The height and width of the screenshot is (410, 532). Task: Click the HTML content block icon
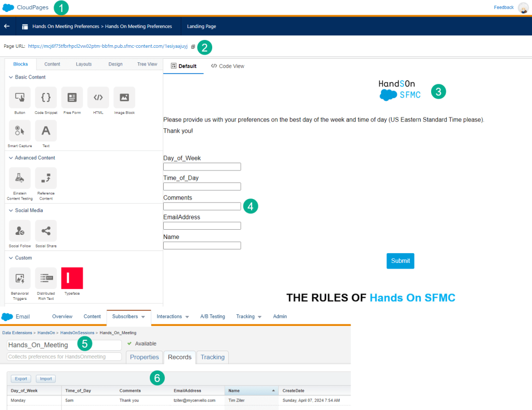click(x=98, y=98)
